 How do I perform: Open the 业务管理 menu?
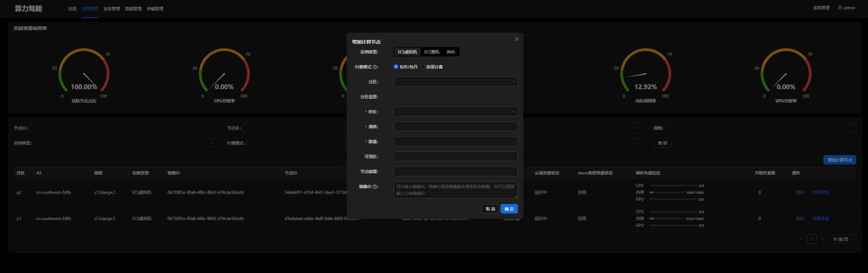[111, 9]
